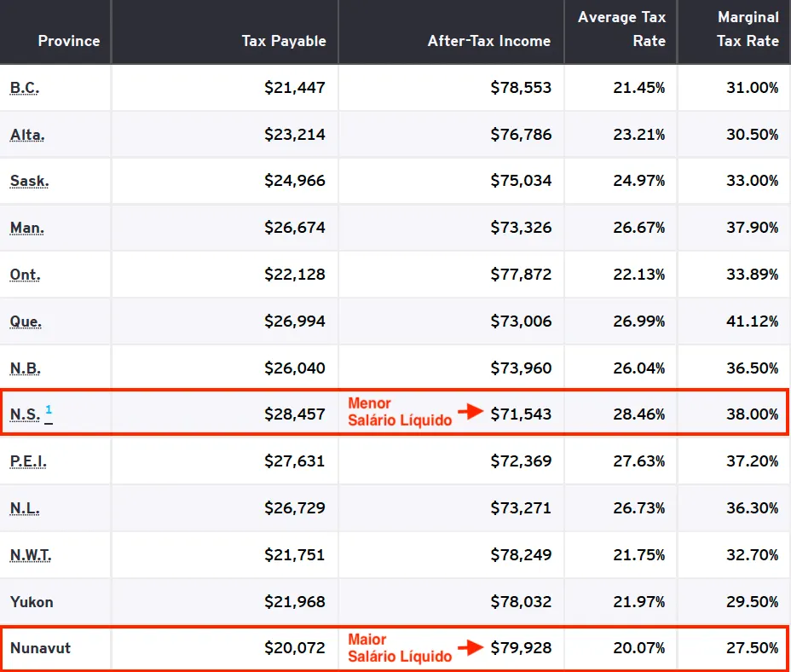The width and height of the screenshot is (791, 672).
Task: Click the Tax Payable column header
Action: point(284,41)
